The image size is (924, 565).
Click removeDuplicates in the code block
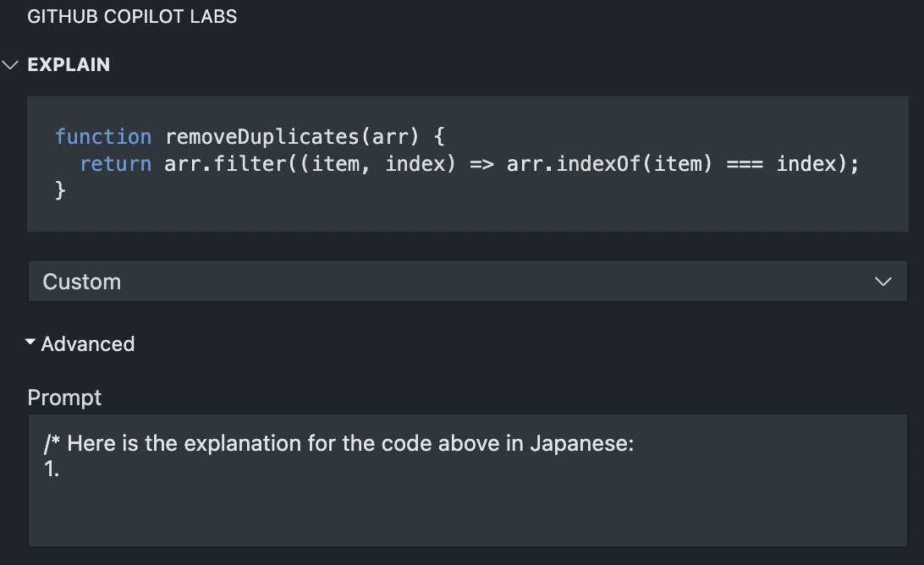click(262, 137)
